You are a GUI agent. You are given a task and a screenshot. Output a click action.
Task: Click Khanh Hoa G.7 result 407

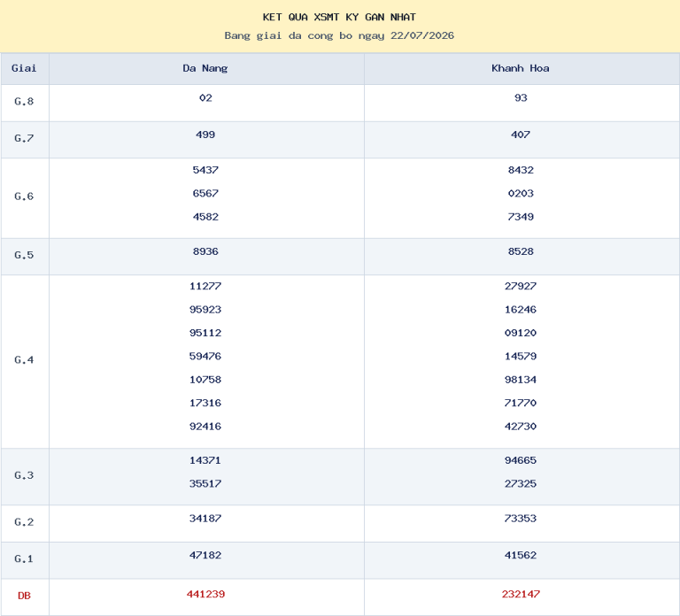(521, 135)
